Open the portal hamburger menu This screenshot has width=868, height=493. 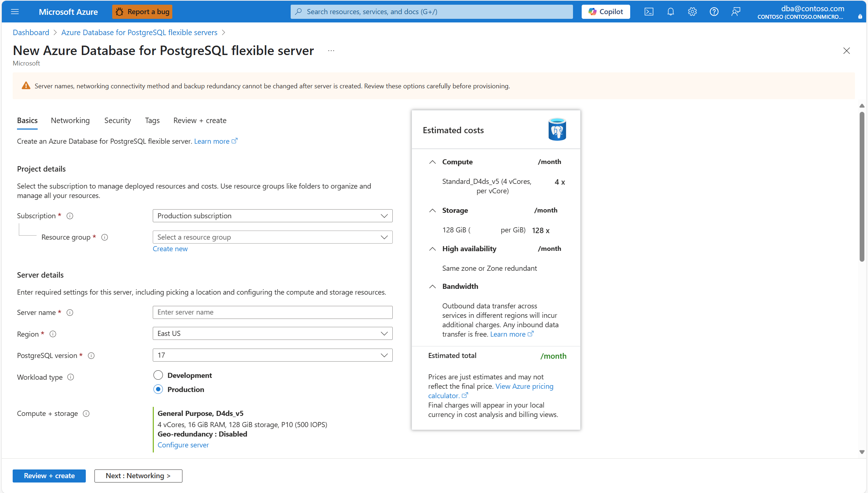point(15,11)
